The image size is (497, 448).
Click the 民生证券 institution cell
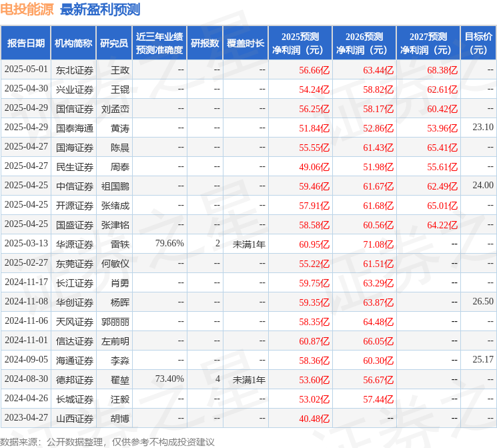point(75,167)
